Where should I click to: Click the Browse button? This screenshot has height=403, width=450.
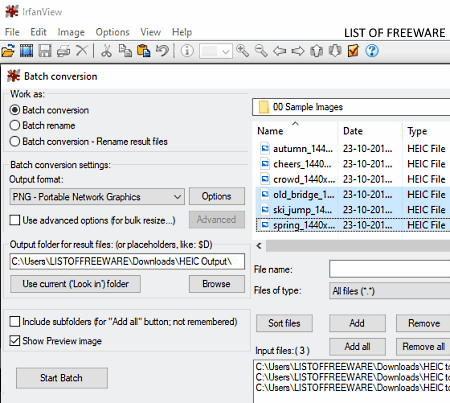pos(217,284)
